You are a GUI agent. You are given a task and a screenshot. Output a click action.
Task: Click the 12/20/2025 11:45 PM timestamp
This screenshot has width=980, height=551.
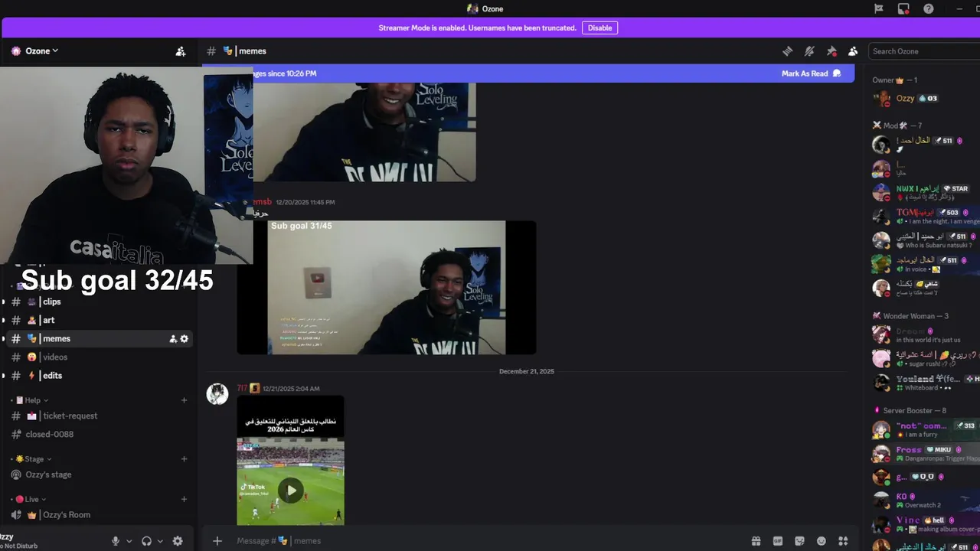coord(305,202)
